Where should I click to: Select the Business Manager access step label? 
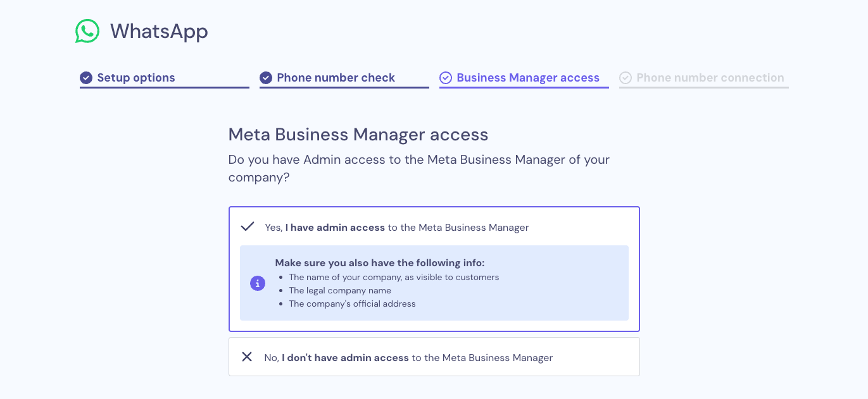pyautogui.click(x=527, y=78)
